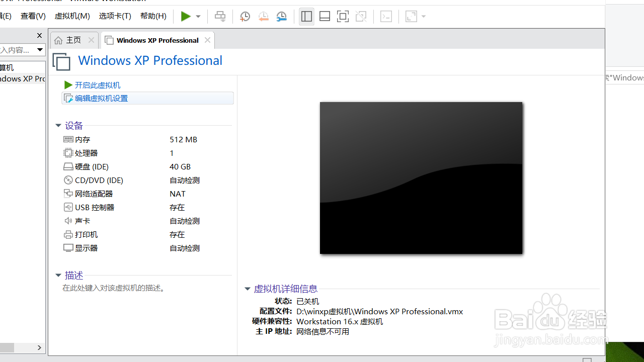Screen dimensions: 644x362
Task: Open the snapshot manager icon
Action: 282,17
